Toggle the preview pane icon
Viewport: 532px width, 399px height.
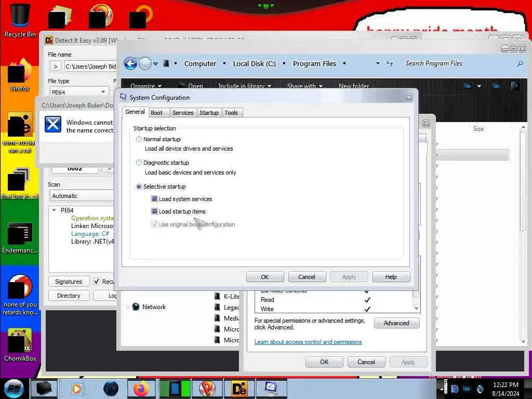coord(496,86)
